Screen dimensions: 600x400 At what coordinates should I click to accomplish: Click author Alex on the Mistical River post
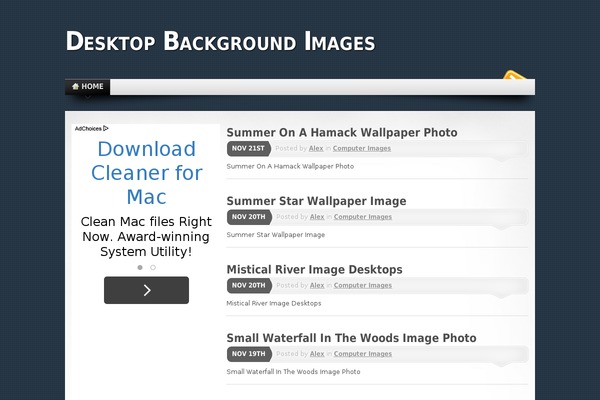point(317,286)
